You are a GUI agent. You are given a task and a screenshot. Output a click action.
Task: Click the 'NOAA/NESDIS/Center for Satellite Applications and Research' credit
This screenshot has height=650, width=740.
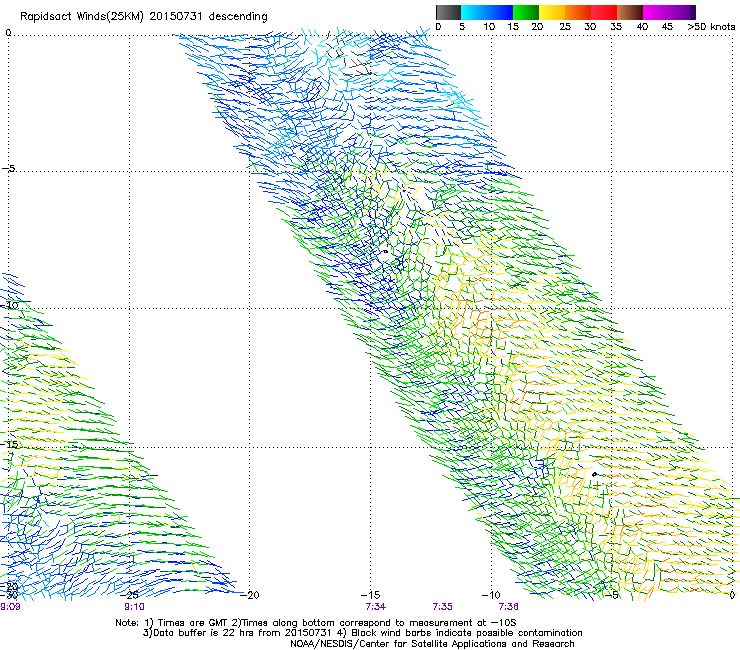[x=432, y=644]
